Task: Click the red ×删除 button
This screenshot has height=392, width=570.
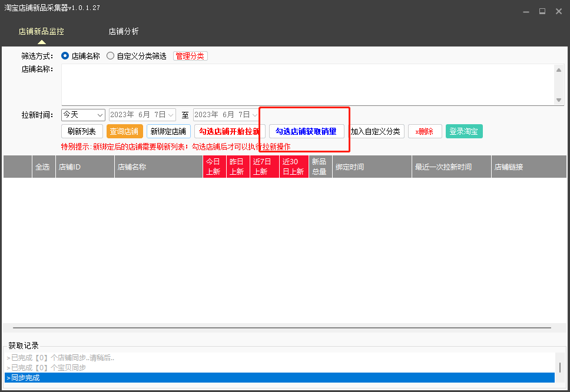Action: pyautogui.click(x=425, y=131)
